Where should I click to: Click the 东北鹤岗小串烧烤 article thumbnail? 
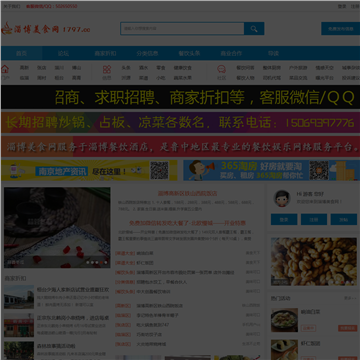click(x=19, y=325)
